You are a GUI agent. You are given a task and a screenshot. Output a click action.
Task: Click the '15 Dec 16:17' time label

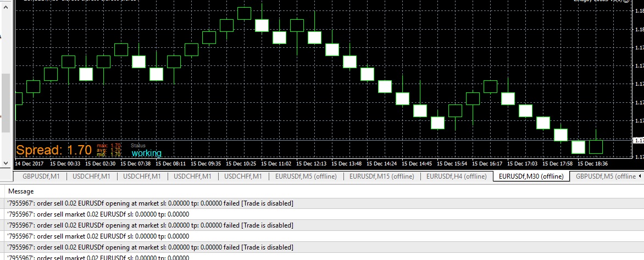pyautogui.click(x=487, y=163)
